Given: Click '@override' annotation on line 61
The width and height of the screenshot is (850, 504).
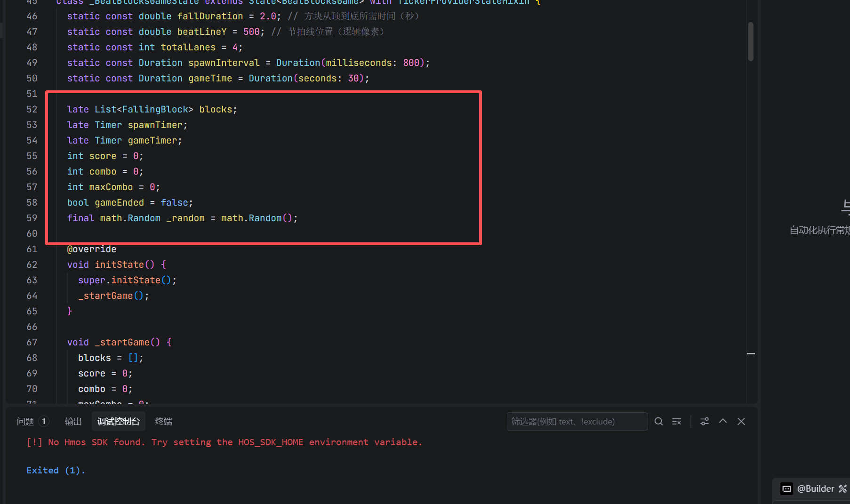Looking at the screenshot, I should pos(91,249).
